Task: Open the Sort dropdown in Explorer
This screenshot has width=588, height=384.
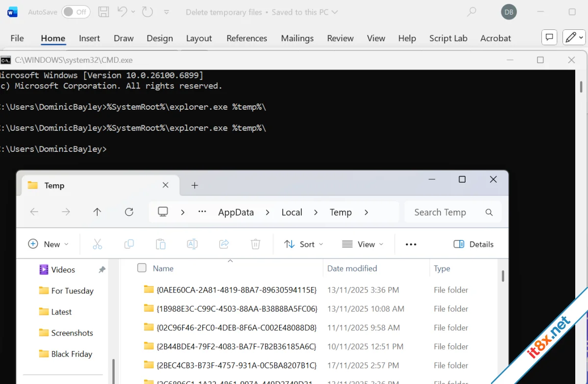Action: (304, 244)
